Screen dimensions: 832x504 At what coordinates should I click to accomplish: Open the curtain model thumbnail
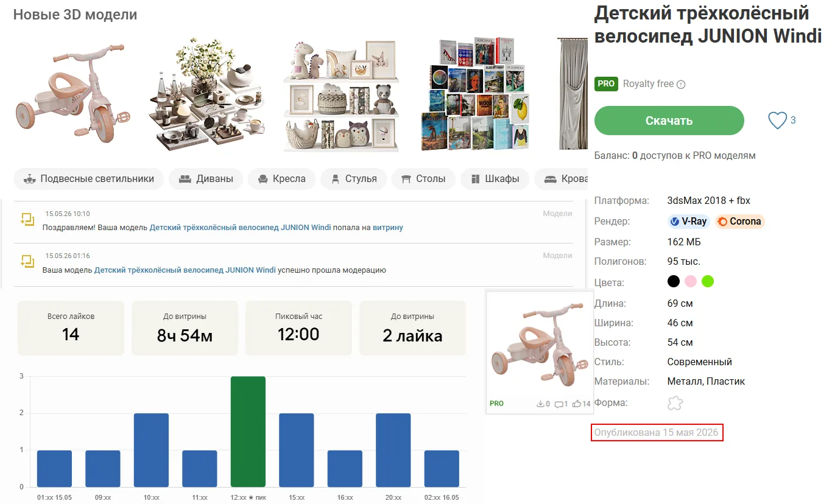pos(573,93)
